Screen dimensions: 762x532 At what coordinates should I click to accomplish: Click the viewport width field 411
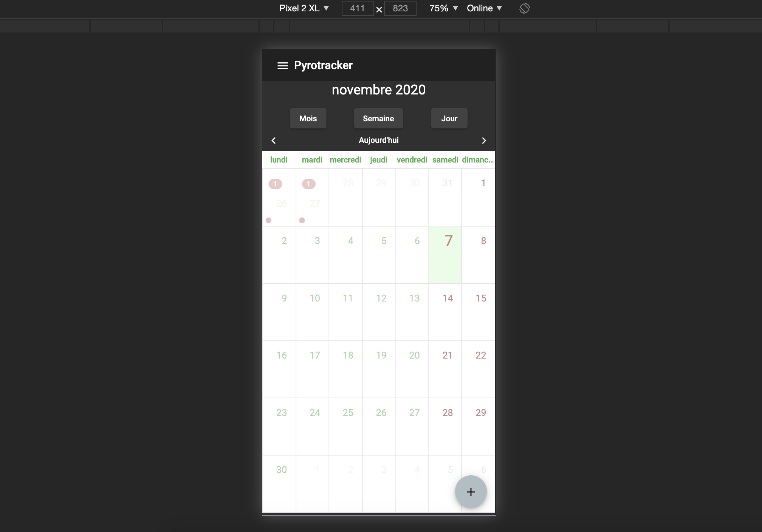(357, 8)
